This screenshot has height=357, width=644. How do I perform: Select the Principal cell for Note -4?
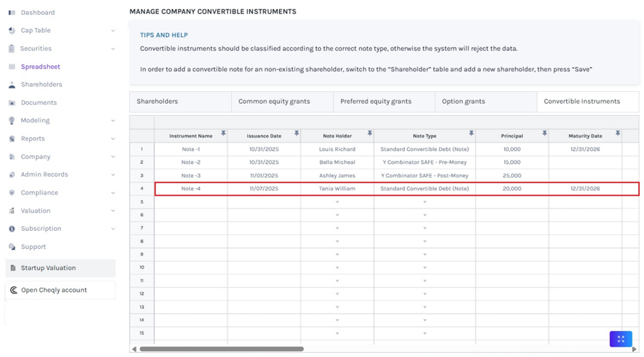tap(512, 188)
